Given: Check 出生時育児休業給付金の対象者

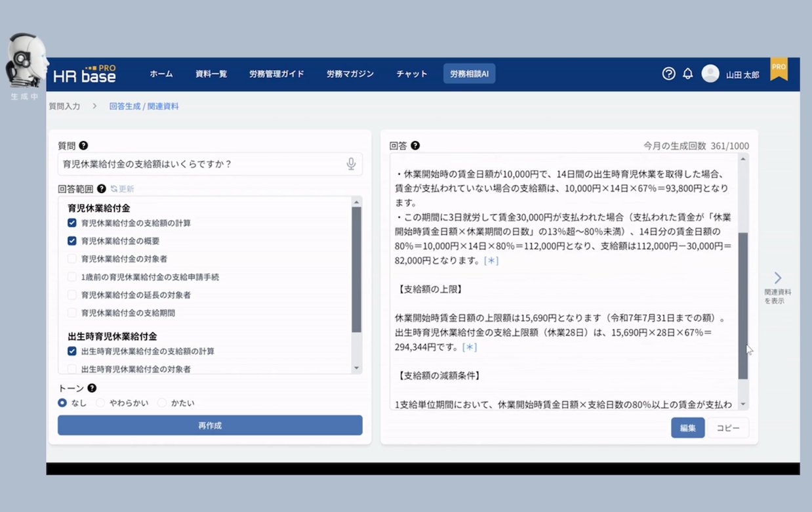Looking at the screenshot, I should [72, 369].
